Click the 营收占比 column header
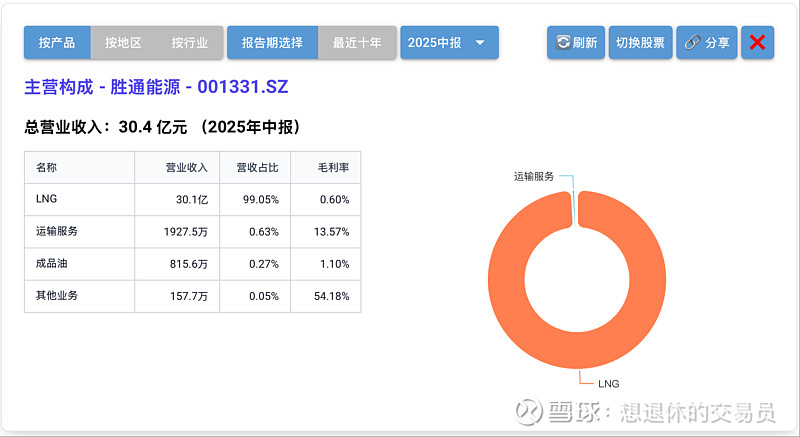Screen dimensions: 800x437 click(x=255, y=167)
